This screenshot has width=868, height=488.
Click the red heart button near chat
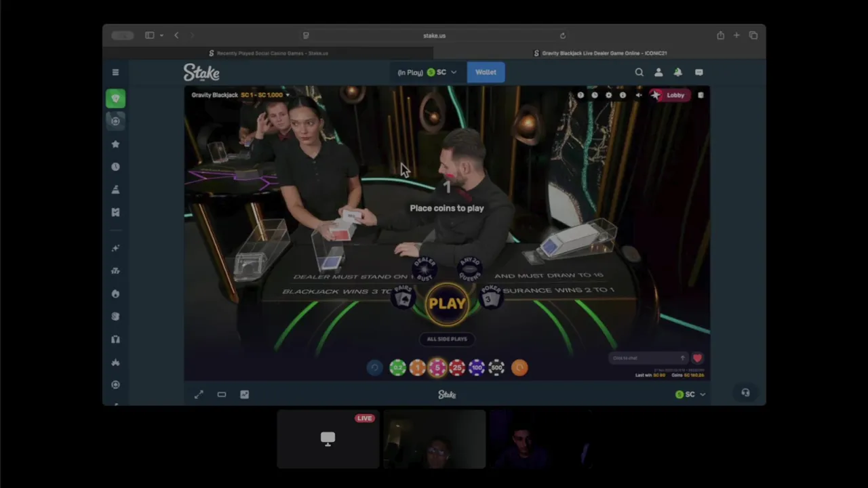(697, 358)
